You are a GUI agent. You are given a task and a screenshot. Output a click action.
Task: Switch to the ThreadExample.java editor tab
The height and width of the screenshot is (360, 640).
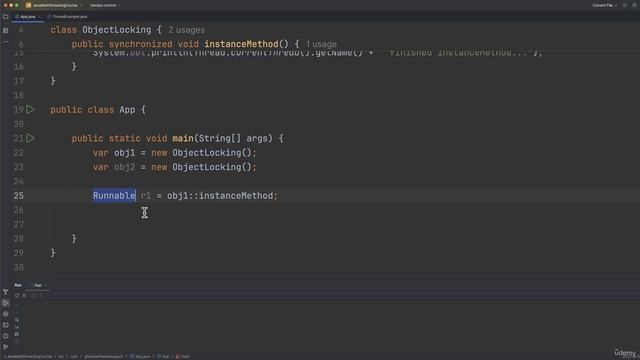click(67, 17)
